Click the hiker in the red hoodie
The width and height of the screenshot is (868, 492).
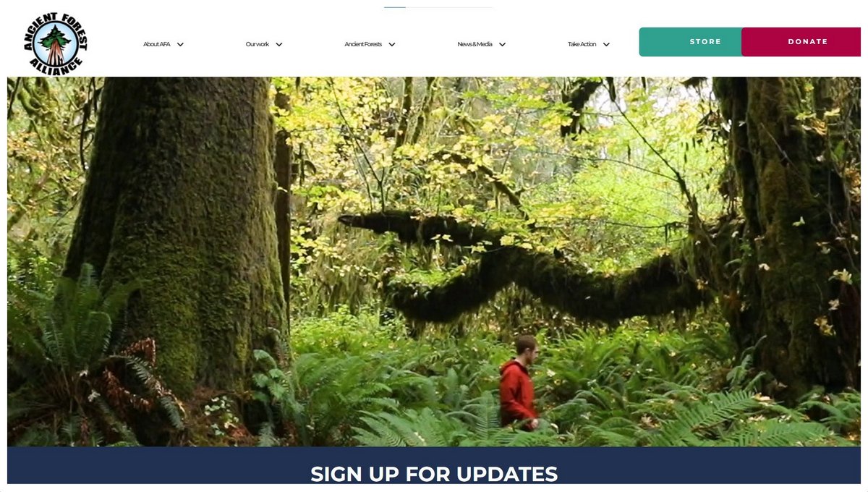[x=519, y=382]
